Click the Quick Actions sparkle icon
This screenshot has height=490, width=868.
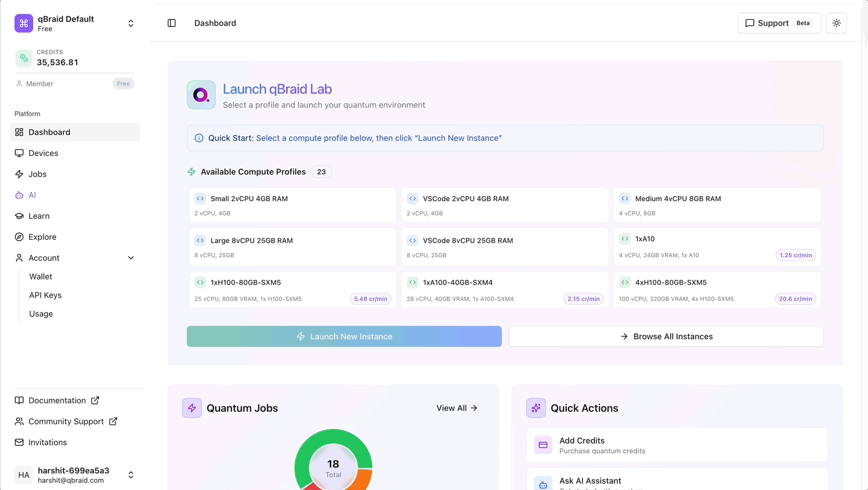pyautogui.click(x=536, y=408)
